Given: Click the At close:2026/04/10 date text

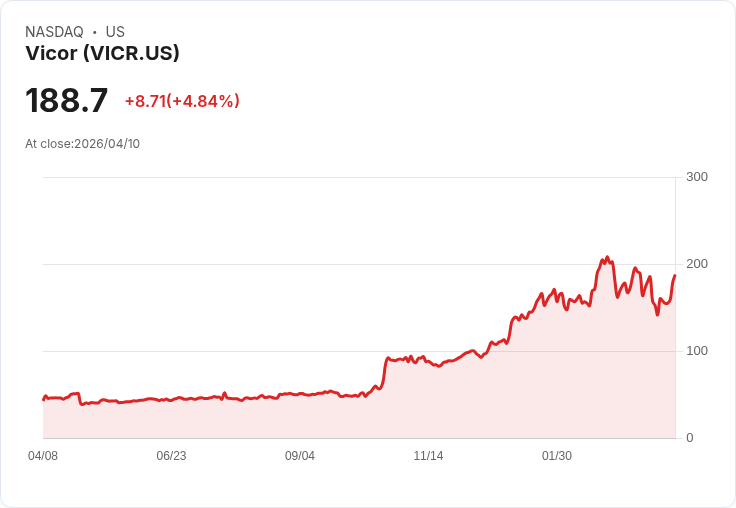Looking at the screenshot, I should pos(83,144).
